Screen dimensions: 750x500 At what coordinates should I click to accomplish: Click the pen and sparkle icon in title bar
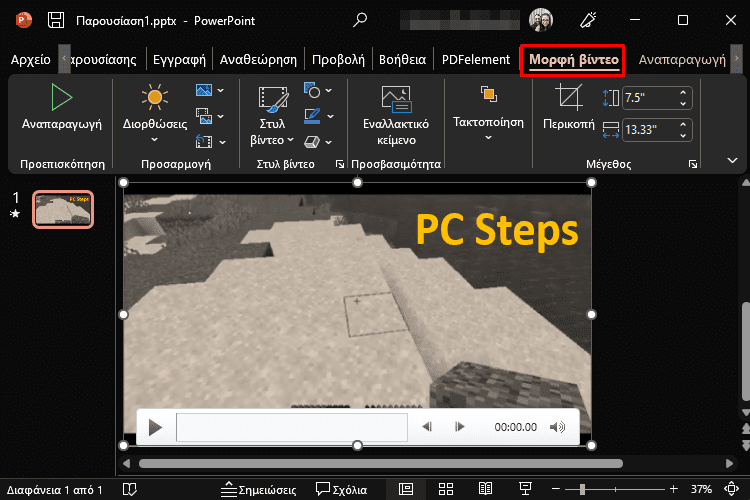coord(588,20)
